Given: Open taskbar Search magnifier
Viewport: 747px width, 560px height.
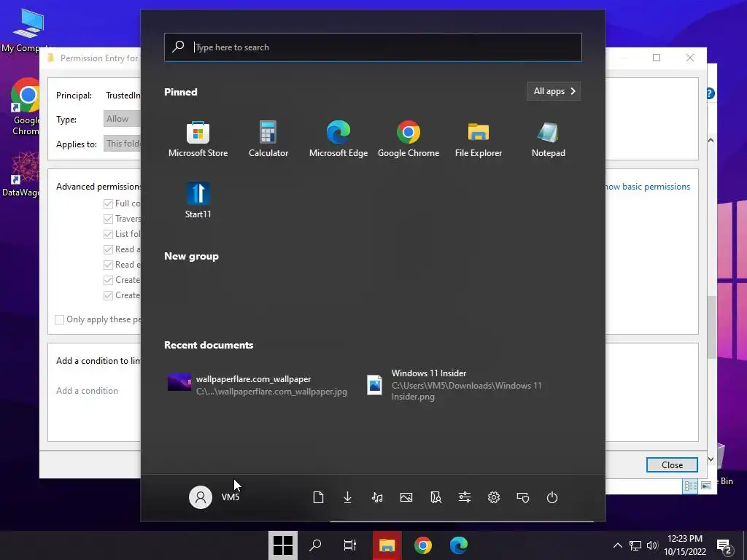Looking at the screenshot, I should (315, 545).
